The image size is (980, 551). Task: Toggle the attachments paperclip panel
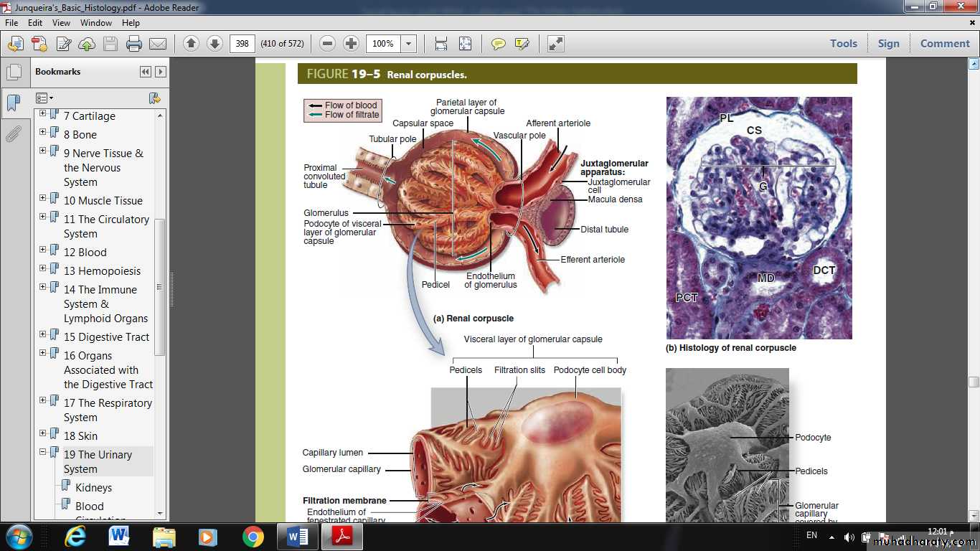tap(14, 134)
